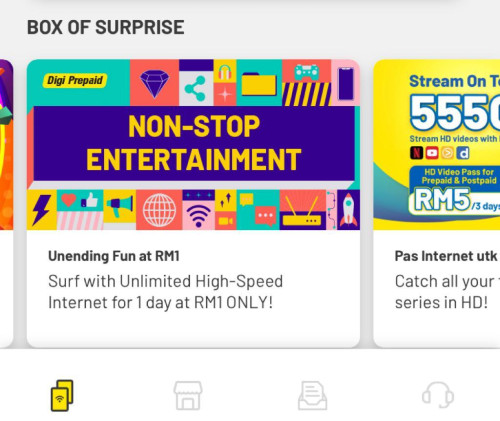500x421 pixels.
Task: Open the yellow SIM usage home tab
Action: point(62,396)
